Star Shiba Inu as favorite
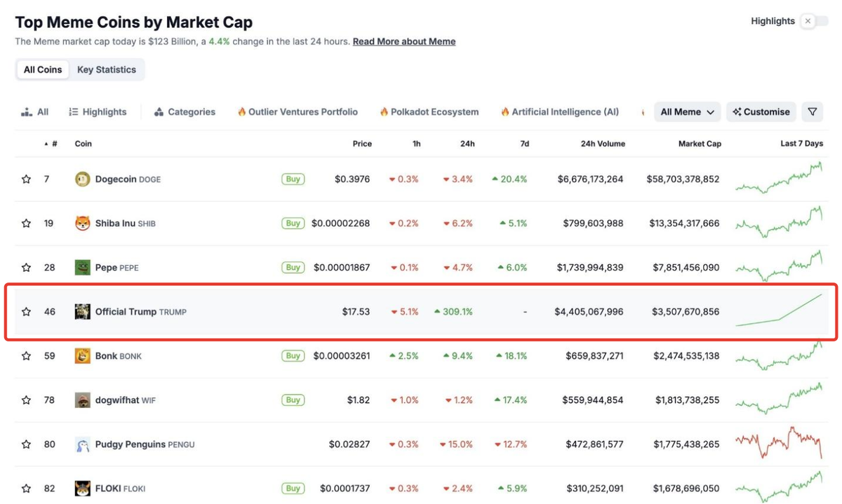 pyautogui.click(x=26, y=224)
